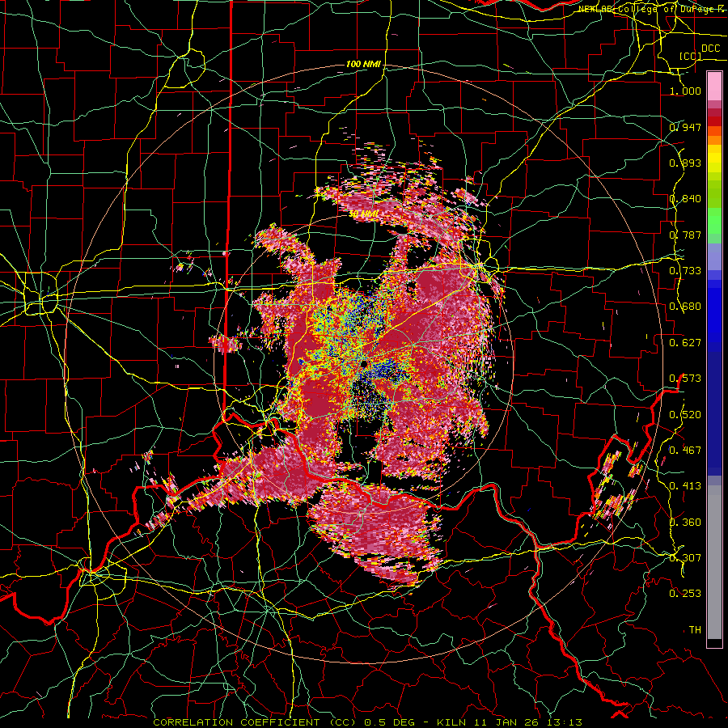The image size is (728, 728).
Task: Select the 0.467 color scale value
Action: (685, 451)
